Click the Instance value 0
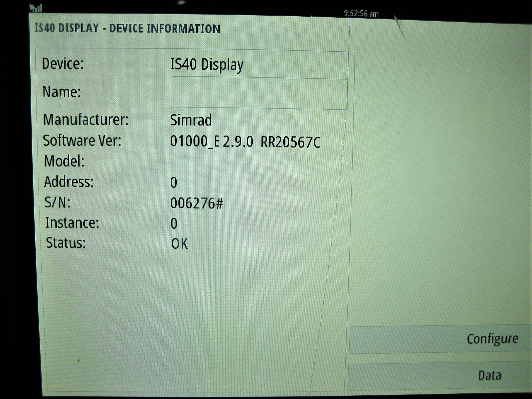This screenshot has height=399, width=532. tap(174, 224)
